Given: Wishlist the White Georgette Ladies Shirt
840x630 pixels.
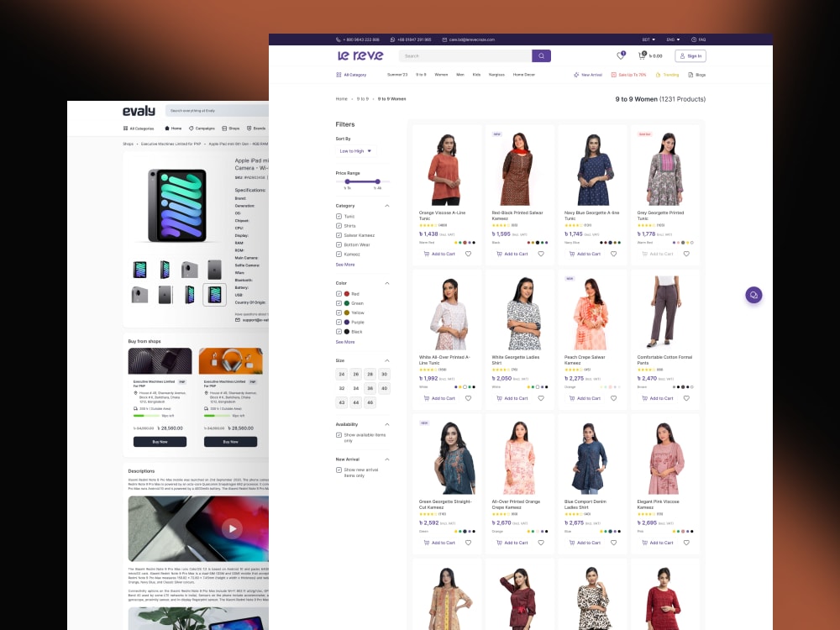Looking at the screenshot, I should [541, 398].
